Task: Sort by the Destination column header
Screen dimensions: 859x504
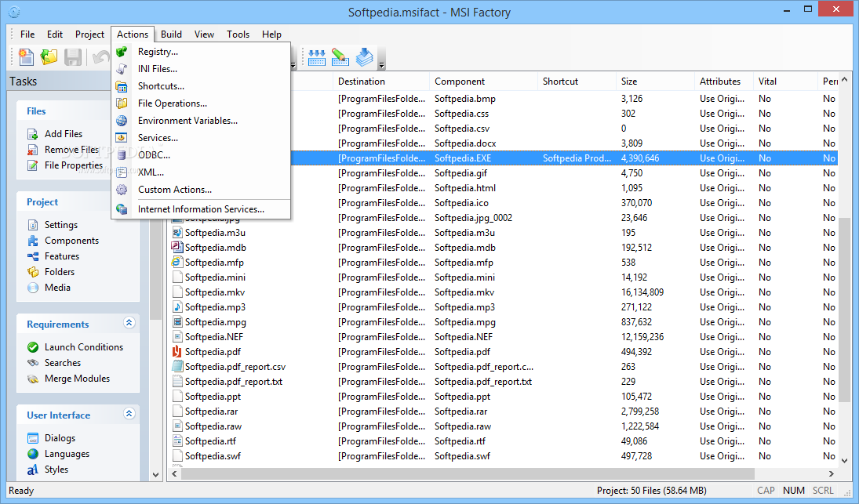Action: point(381,82)
